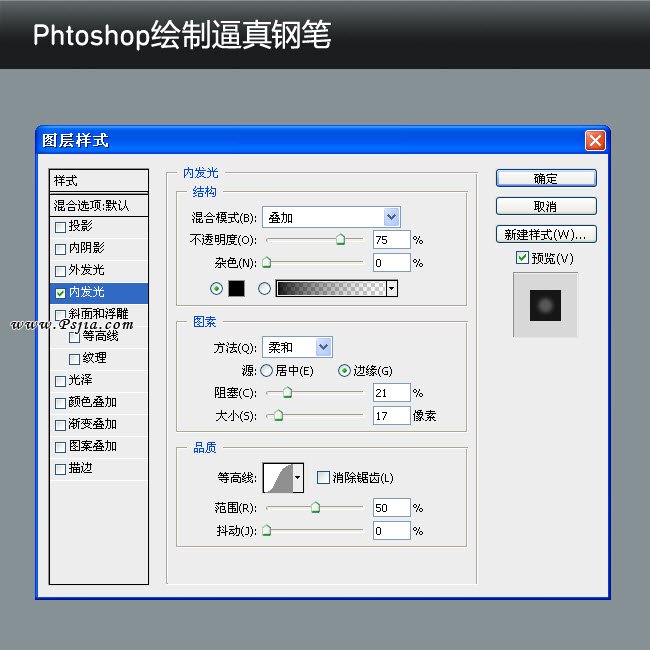Click the 范围 slider handle
650x650 pixels.
click(x=315, y=507)
